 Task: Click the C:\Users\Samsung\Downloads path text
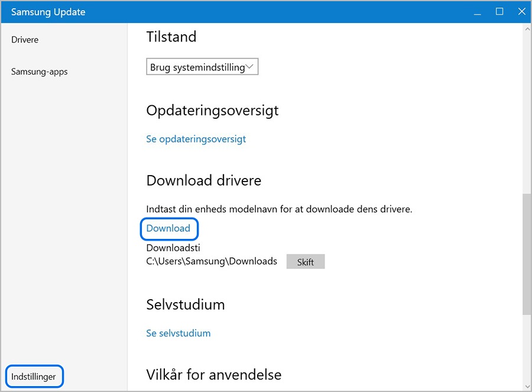tap(212, 261)
